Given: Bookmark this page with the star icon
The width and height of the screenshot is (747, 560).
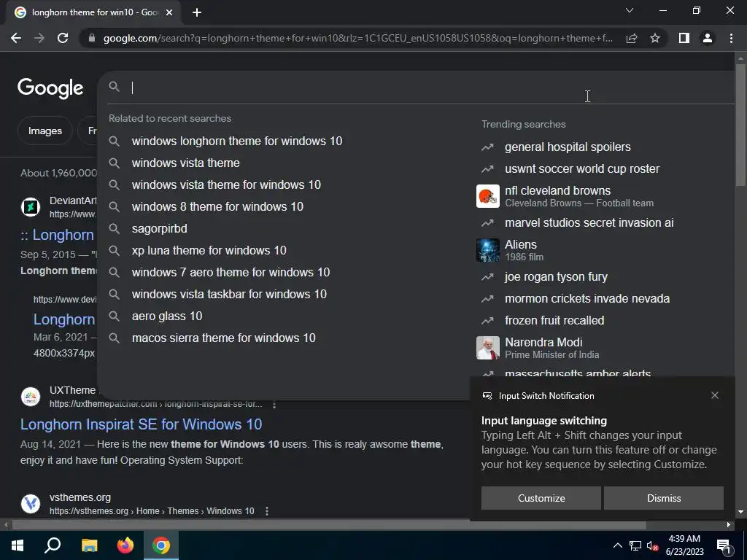Looking at the screenshot, I should (655, 38).
